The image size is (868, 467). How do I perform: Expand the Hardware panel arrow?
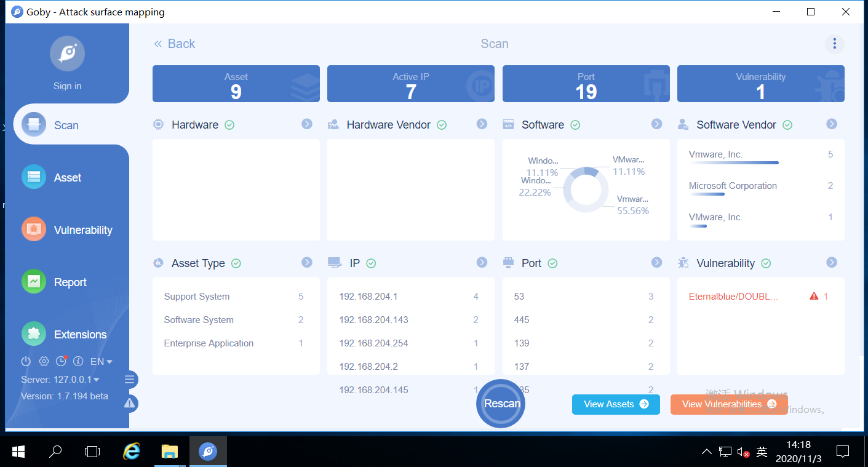point(307,124)
